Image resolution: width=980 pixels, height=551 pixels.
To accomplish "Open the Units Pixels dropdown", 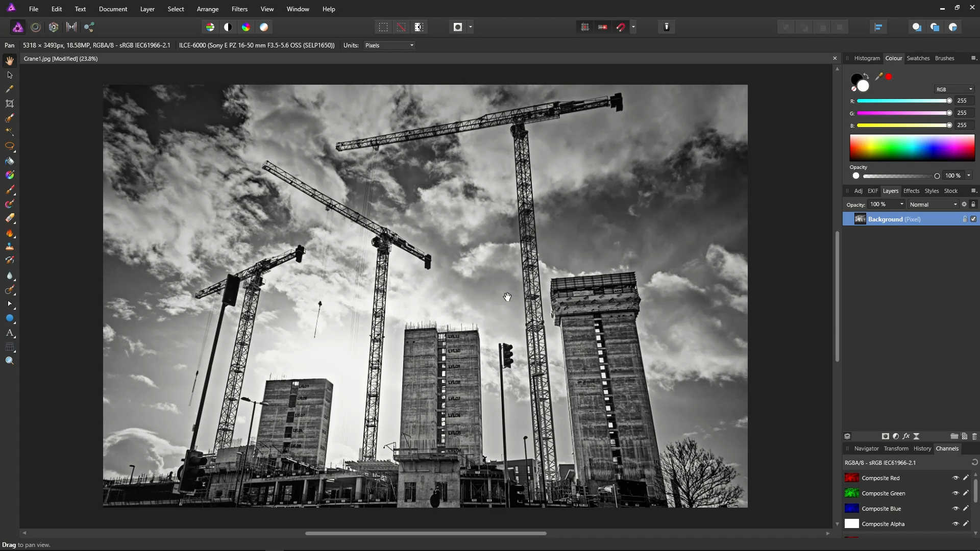I will [389, 45].
